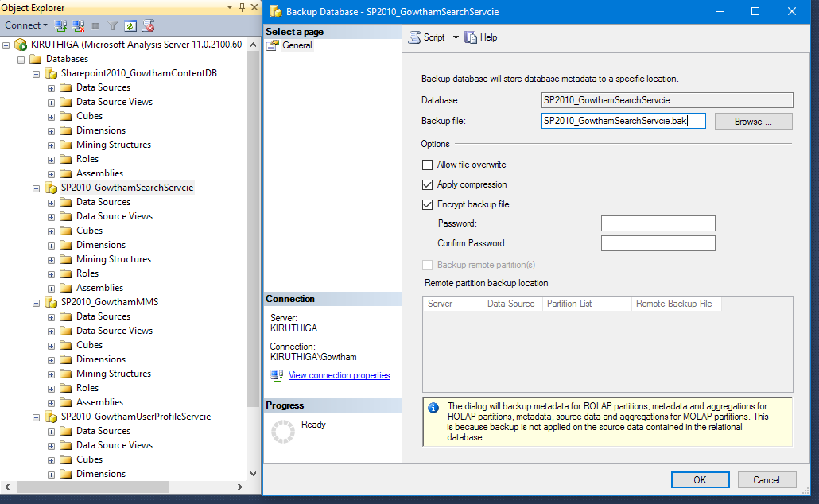Click Connect Object Explorer toolbar icon

pos(60,25)
